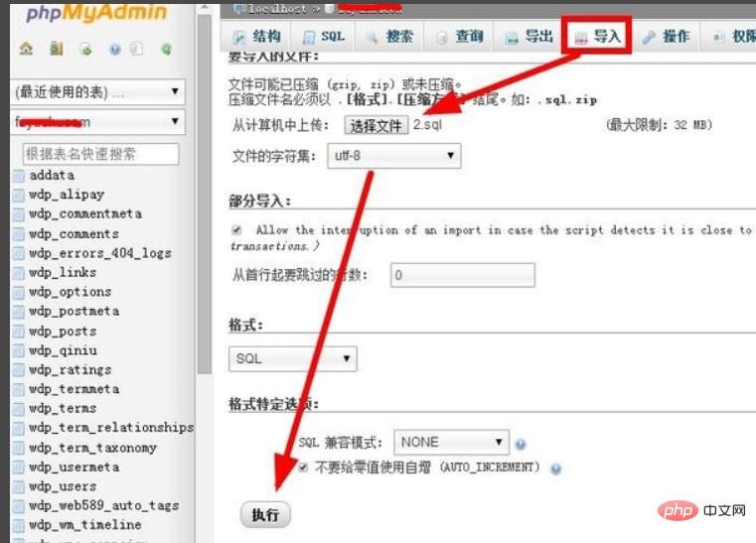Click the localhost server icon in breadcrumb
Viewport: 756px width, 543px height.
click(239, 8)
